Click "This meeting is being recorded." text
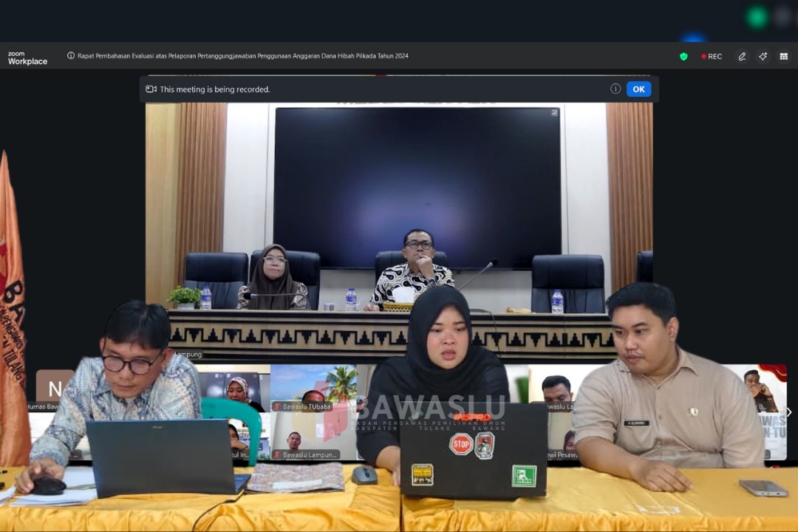Screen dimensions: 798x532 (215, 89)
